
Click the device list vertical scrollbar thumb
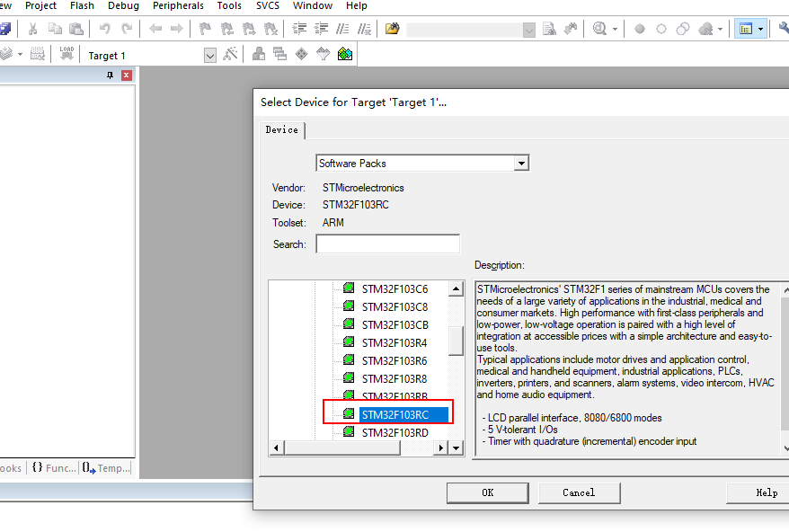tap(456, 341)
